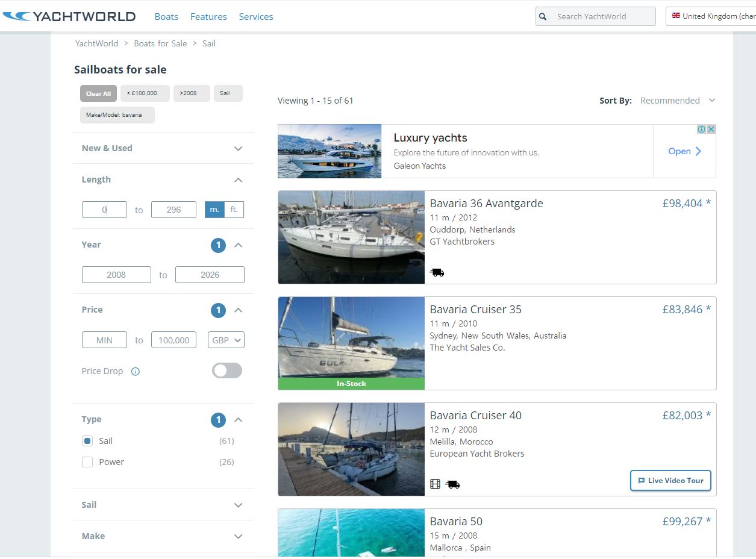This screenshot has height=559, width=756.
Task: Click the Type filter count badge
Action: pyautogui.click(x=218, y=420)
